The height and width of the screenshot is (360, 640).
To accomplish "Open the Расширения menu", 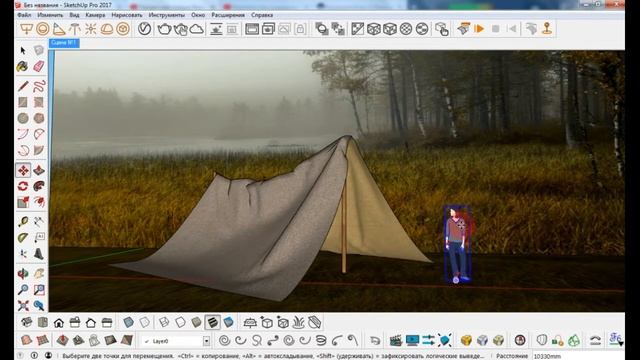I will 228,15.
